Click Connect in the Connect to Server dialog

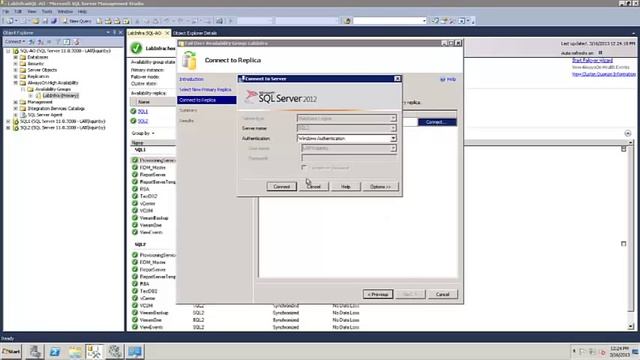281,187
